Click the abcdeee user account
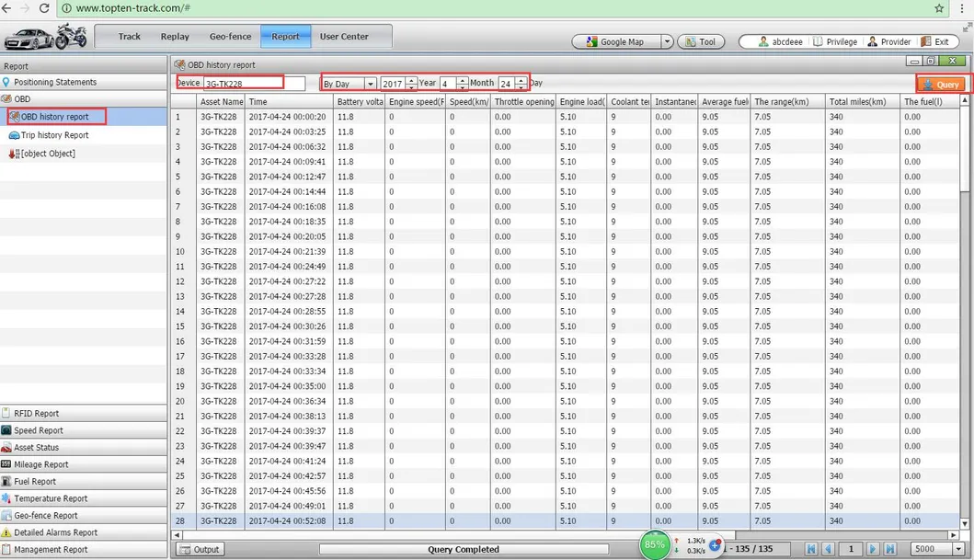Viewport: 974px width, 560px height. tap(780, 41)
